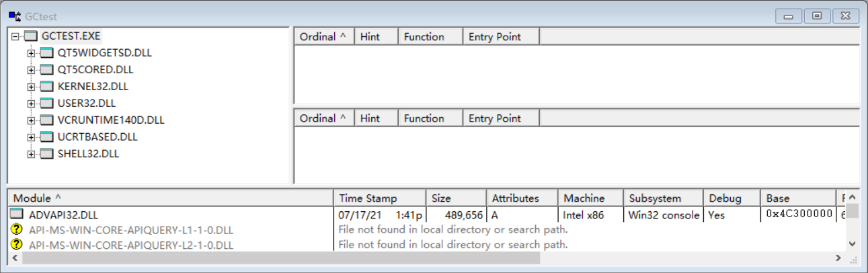Expand the QT5WIDGETSD.DLL tree node

click(31, 53)
